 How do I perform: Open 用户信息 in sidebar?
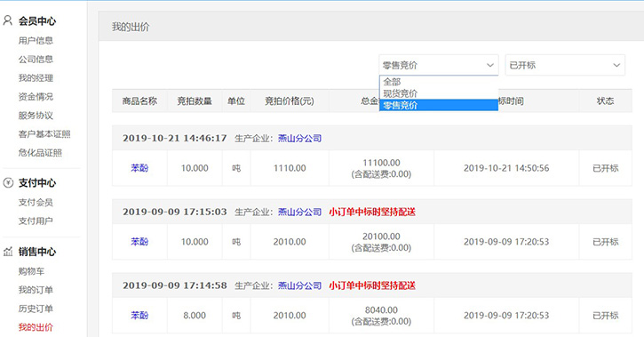(36, 41)
